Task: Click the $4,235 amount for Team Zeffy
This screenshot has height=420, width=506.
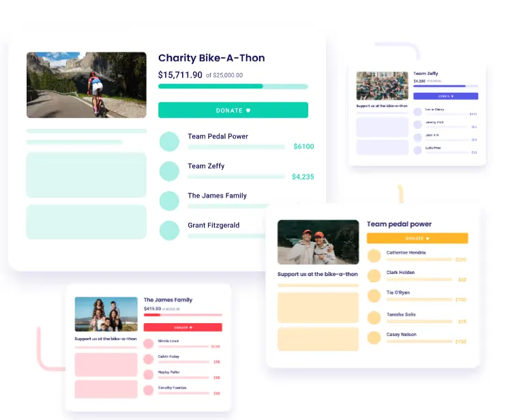Action: click(303, 177)
